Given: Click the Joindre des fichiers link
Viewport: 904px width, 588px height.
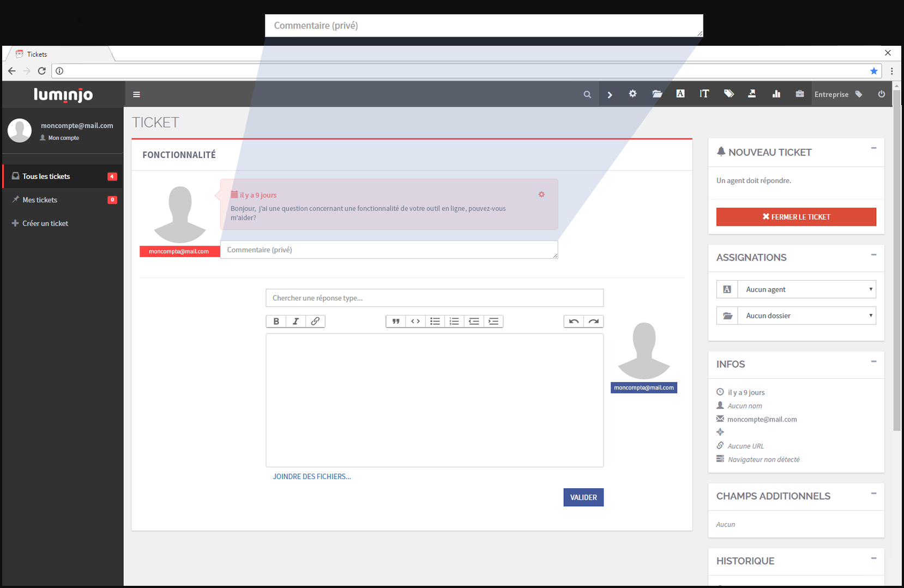Looking at the screenshot, I should pos(312,476).
